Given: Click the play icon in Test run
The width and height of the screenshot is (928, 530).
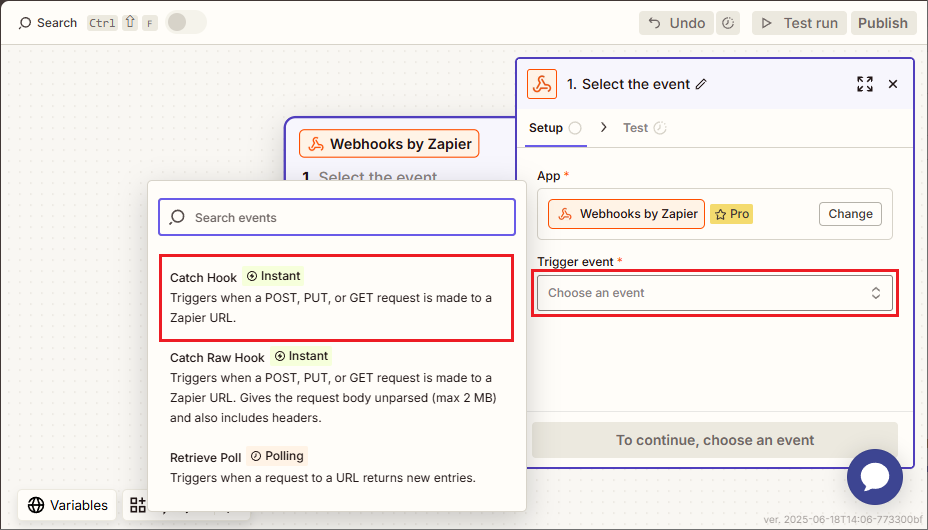Looking at the screenshot, I should 767,23.
